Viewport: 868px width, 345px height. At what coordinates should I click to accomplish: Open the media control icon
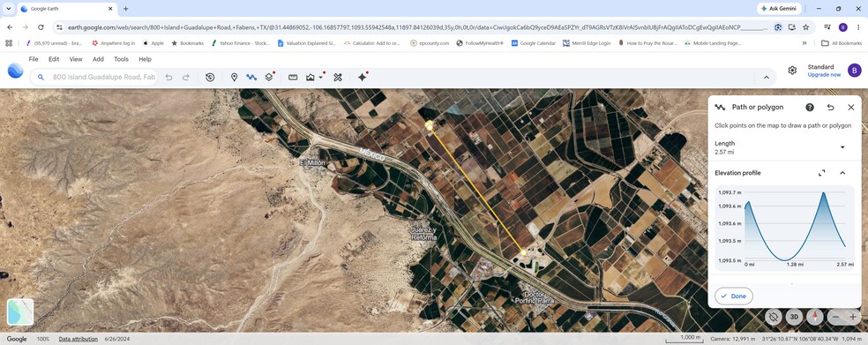[827, 27]
